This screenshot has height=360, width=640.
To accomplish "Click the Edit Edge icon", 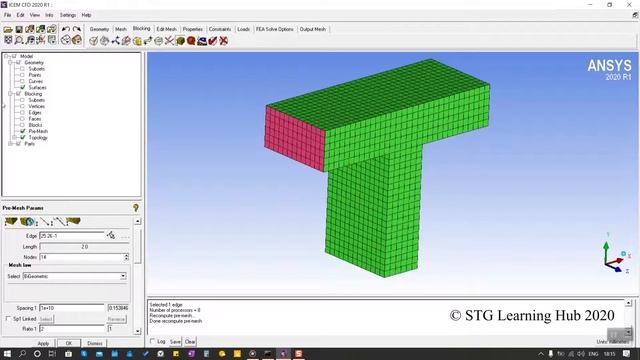I will click(169, 41).
